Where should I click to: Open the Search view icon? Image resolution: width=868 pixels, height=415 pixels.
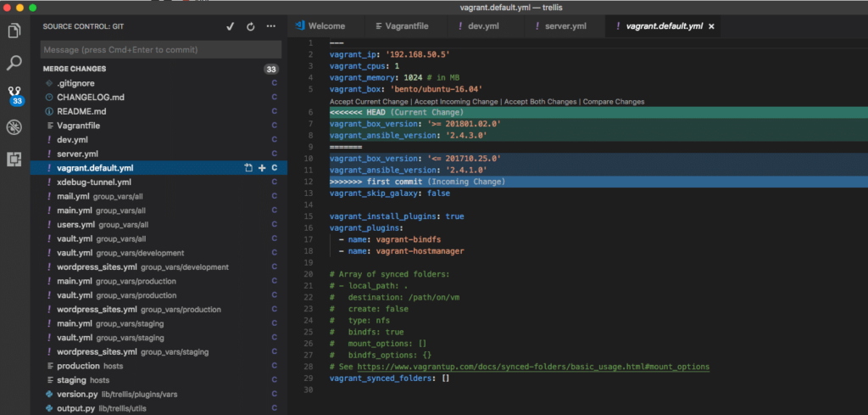(14, 62)
